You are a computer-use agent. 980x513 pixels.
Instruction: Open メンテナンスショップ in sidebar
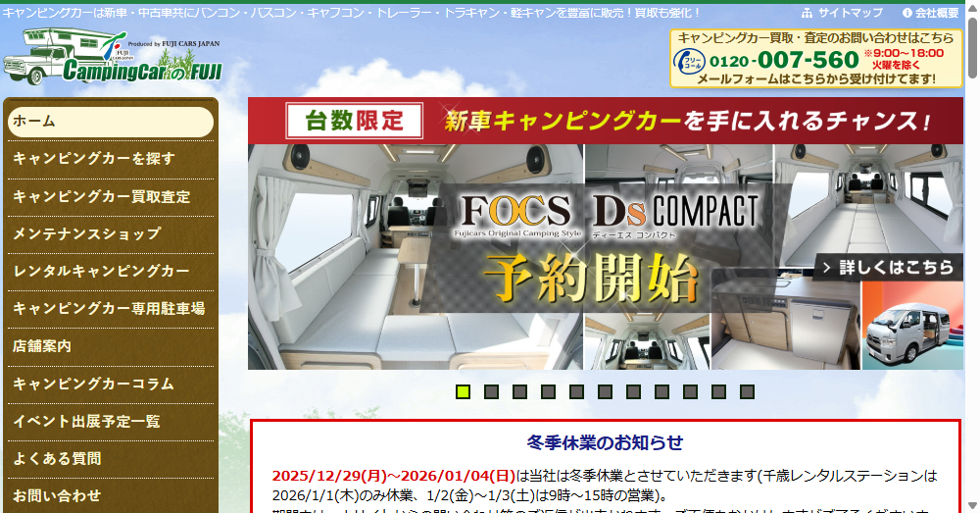[110, 233]
